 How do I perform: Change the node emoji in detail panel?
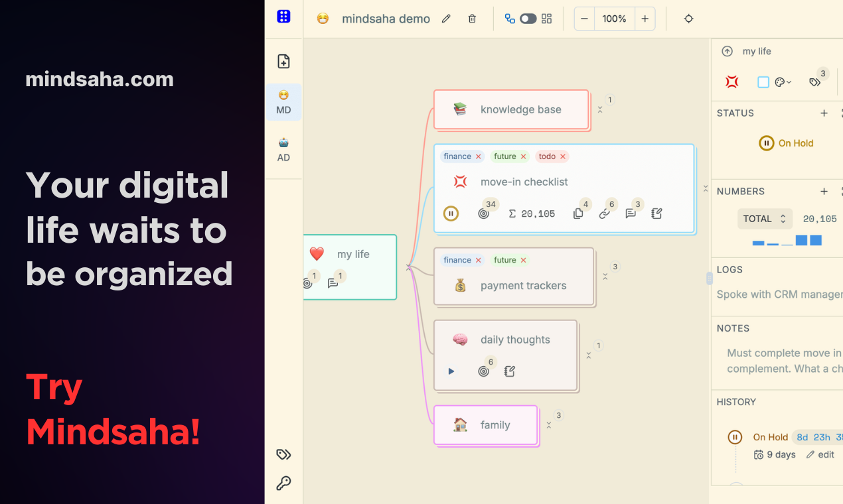coord(731,82)
